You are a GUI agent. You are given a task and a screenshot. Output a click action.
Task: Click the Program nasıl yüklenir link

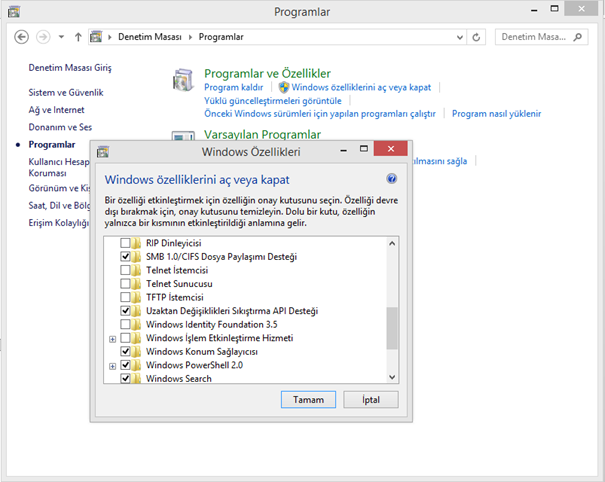(497, 114)
